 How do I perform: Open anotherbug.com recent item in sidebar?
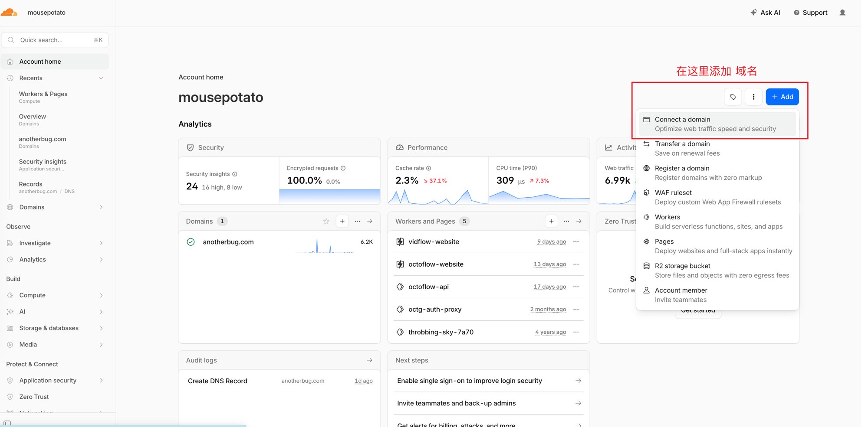(x=43, y=142)
